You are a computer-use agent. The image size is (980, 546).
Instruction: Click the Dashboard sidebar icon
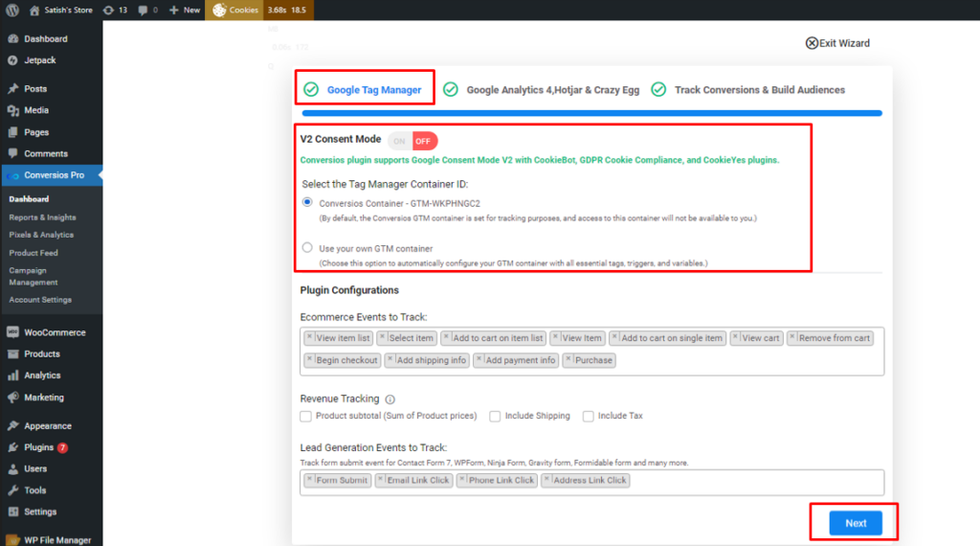coord(13,38)
